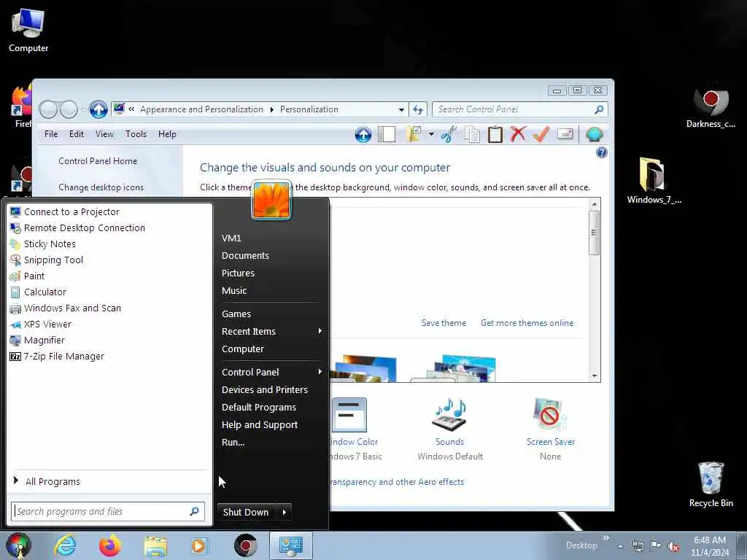Open the Help menu
Viewport: 747px width, 560px height.
pos(167,134)
